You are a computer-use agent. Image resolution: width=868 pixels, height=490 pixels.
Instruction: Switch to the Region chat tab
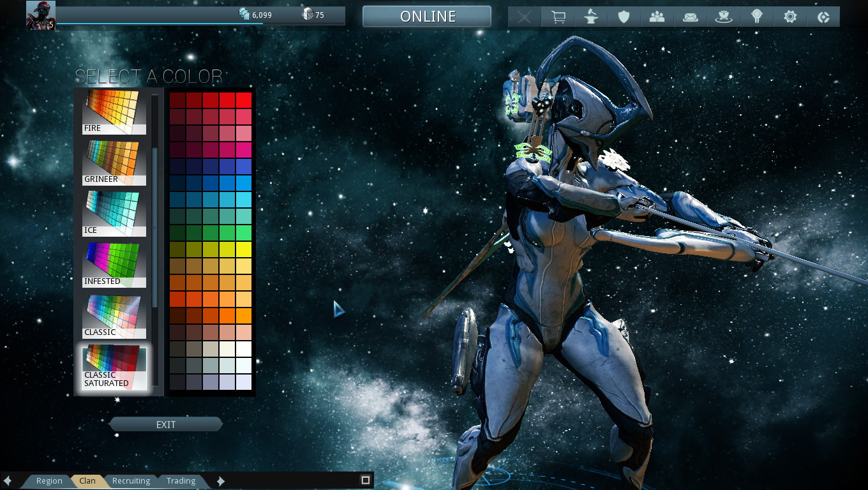49,481
